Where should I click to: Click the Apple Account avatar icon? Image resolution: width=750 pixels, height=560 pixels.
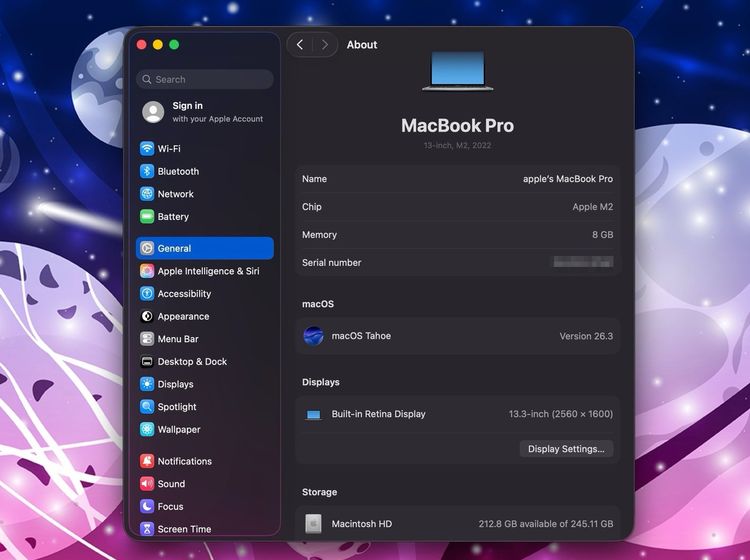[x=153, y=112]
